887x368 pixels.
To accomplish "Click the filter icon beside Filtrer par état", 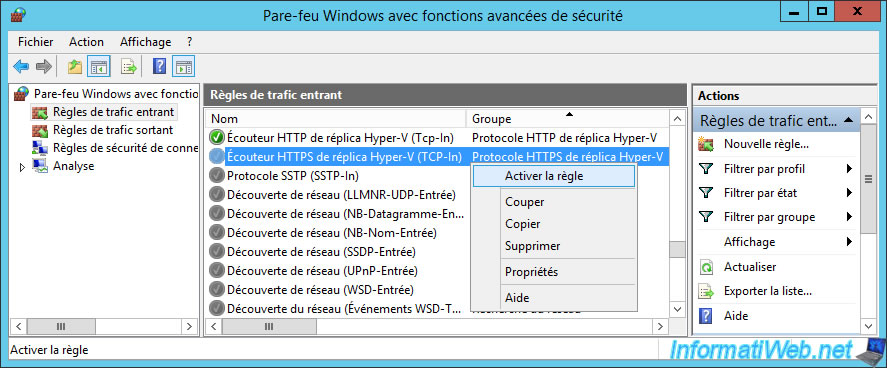I will (x=706, y=193).
